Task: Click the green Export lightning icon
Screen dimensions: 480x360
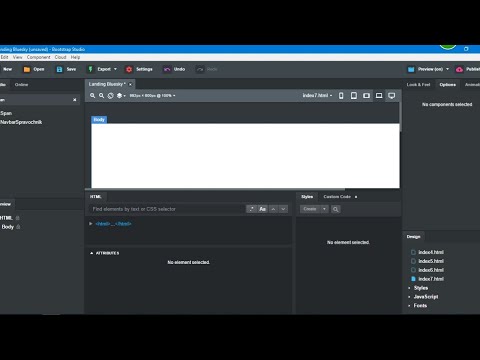Action: (90, 69)
